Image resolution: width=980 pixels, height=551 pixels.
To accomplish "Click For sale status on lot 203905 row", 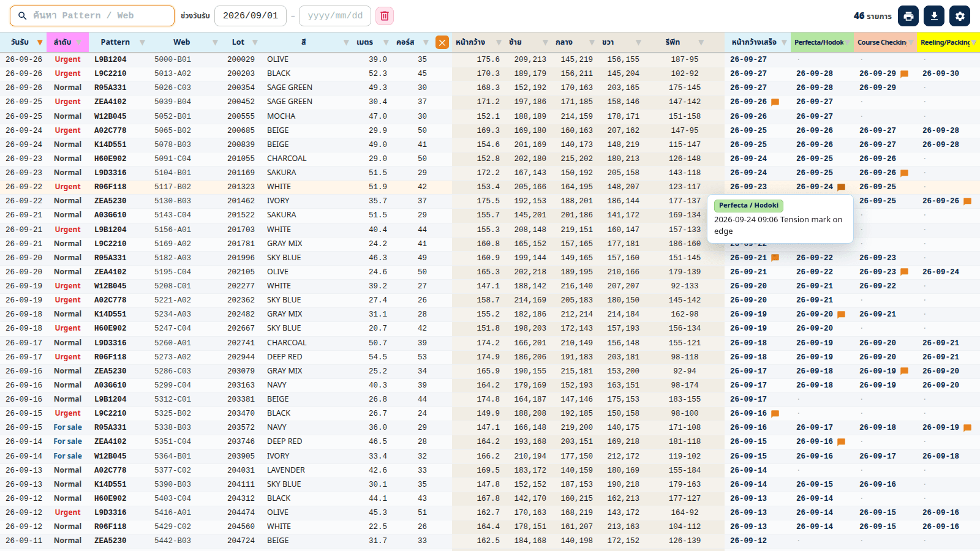I will [67, 456].
